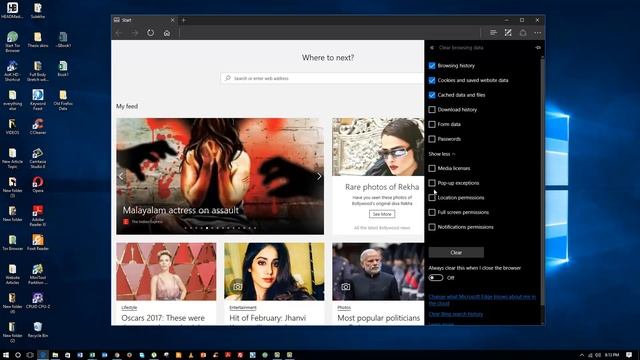The image size is (640, 360).
Task: Check the Location permissions checkbox
Action: [432, 198]
